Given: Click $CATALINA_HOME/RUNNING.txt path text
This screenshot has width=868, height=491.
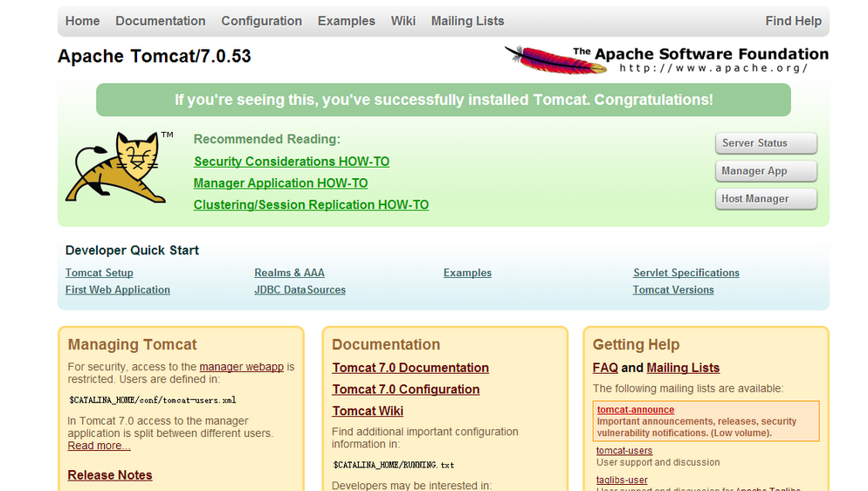Looking at the screenshot, I should click(x=394, y=466).
